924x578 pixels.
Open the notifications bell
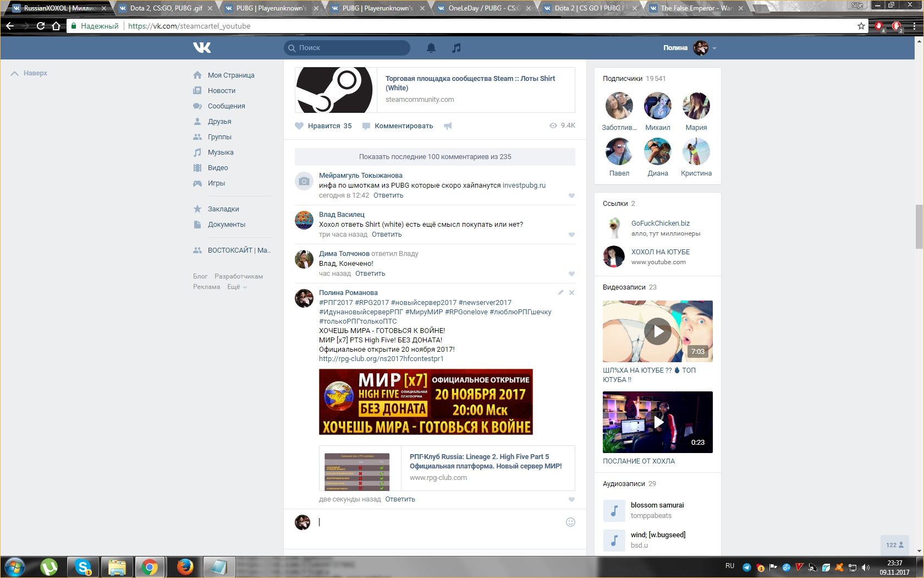(x=431, y=48)
